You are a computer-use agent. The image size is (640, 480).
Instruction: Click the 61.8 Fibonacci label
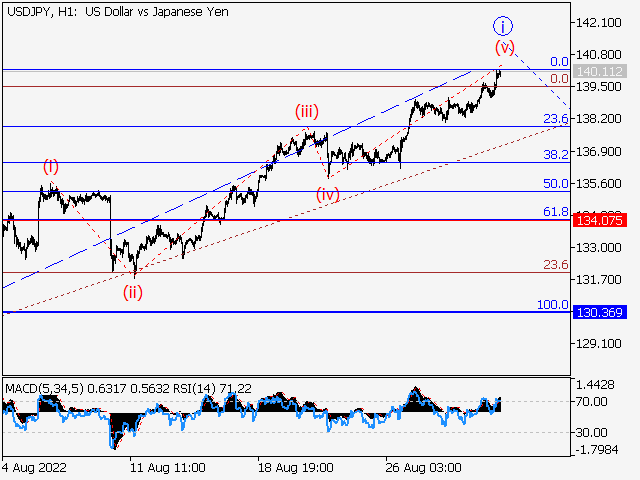point(556,211)
